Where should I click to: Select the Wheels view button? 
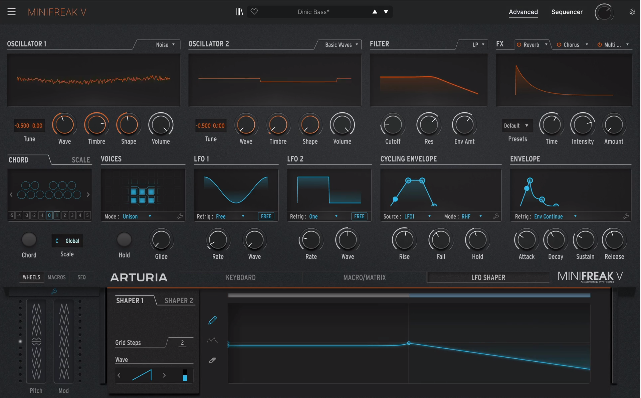coord(31,277)
